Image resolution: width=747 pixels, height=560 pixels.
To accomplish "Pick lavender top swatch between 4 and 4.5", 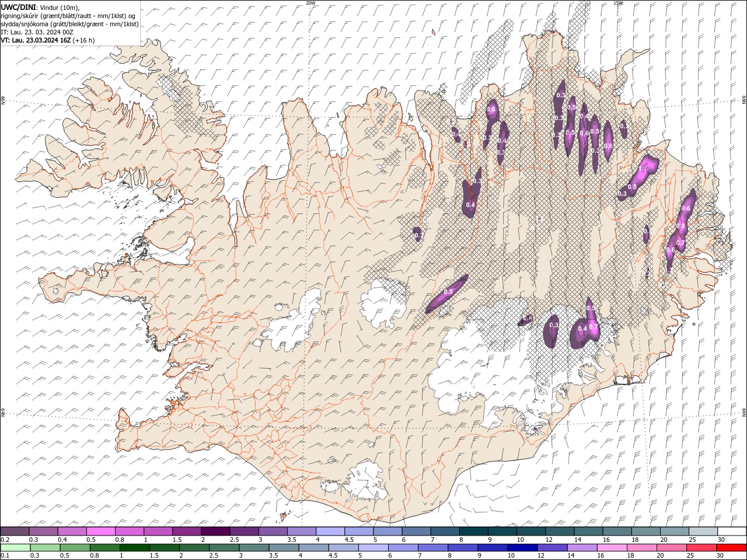I will 330,531.
